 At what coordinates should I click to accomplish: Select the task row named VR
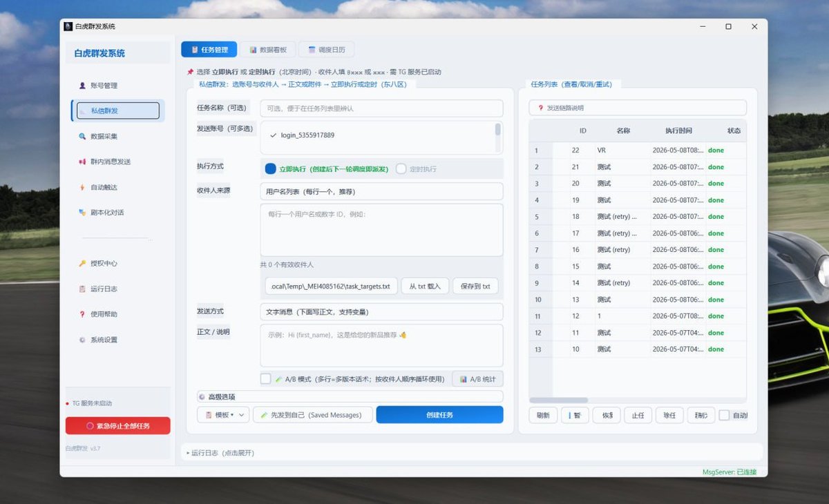[638, 150]
